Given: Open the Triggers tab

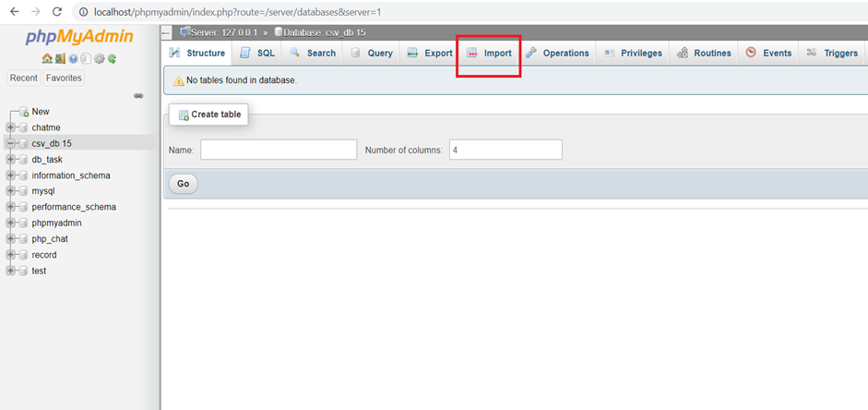Looking at the screenshot, I should (832, 54).
